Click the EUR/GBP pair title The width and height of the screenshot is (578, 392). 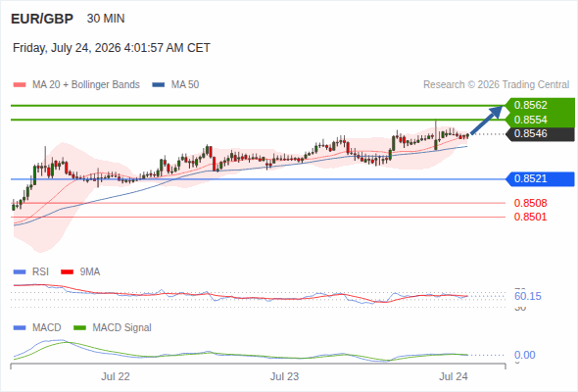coord(42,19)
